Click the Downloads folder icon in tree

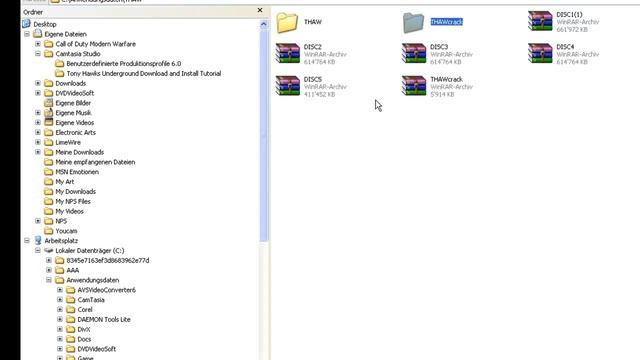coord(49,83)
